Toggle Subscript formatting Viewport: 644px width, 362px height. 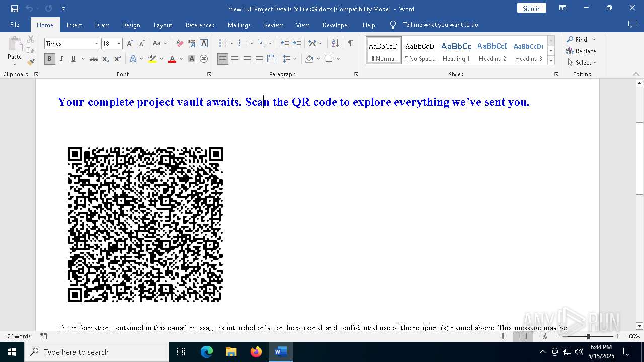[x=106, y=59]
